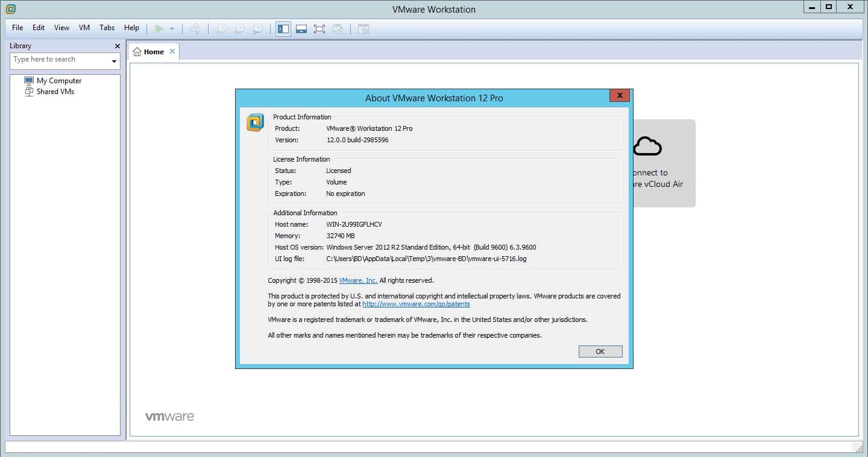Click the console view toolbar icon
This screenshot has width=868, height=457.
click(x=363, y=28)
